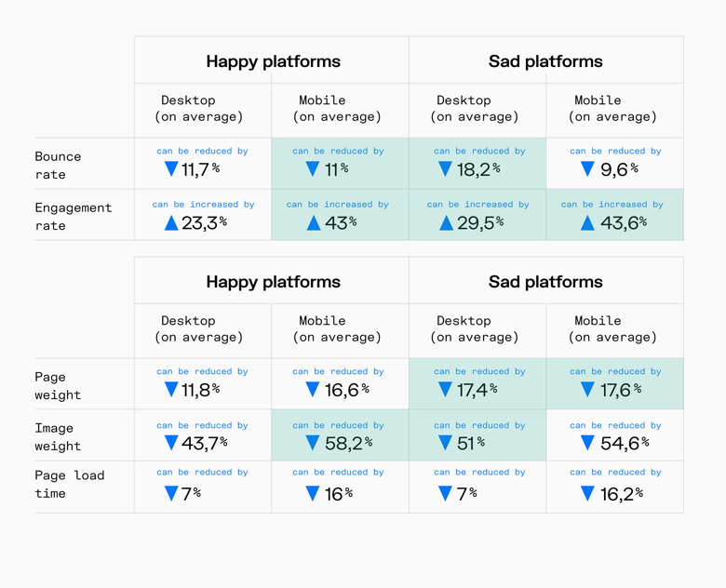
Task: Click the 17,6% page weight value
Action: pos(621,390)
